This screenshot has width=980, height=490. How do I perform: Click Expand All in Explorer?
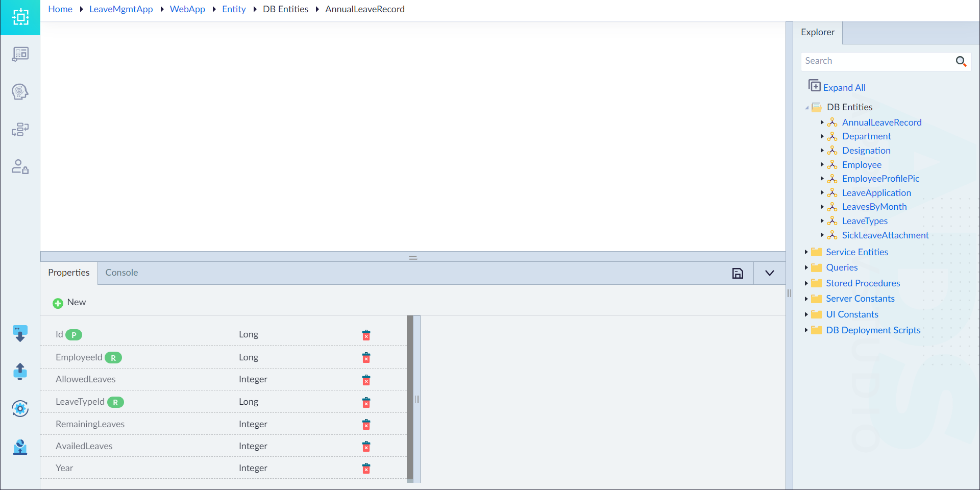tap(837, 87)
